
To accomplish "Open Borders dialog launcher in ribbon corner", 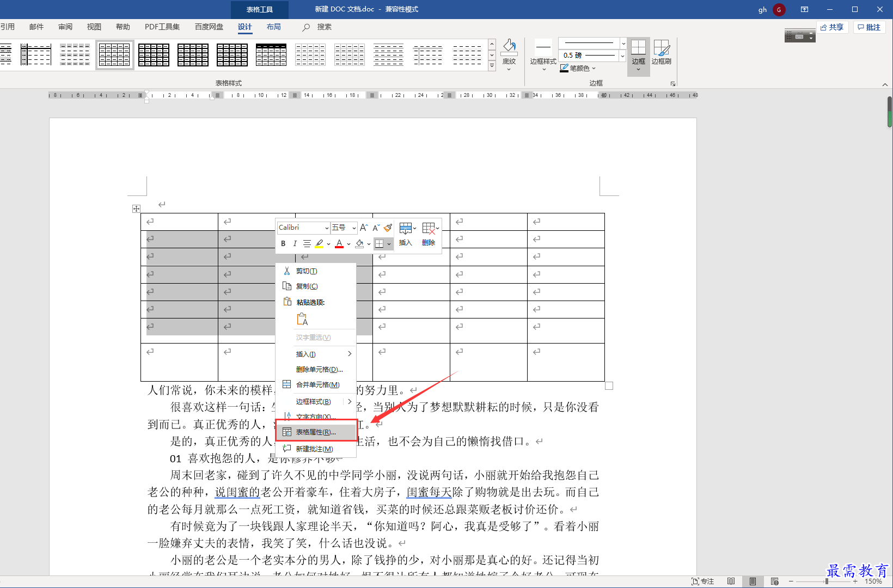I will [673, 84].
